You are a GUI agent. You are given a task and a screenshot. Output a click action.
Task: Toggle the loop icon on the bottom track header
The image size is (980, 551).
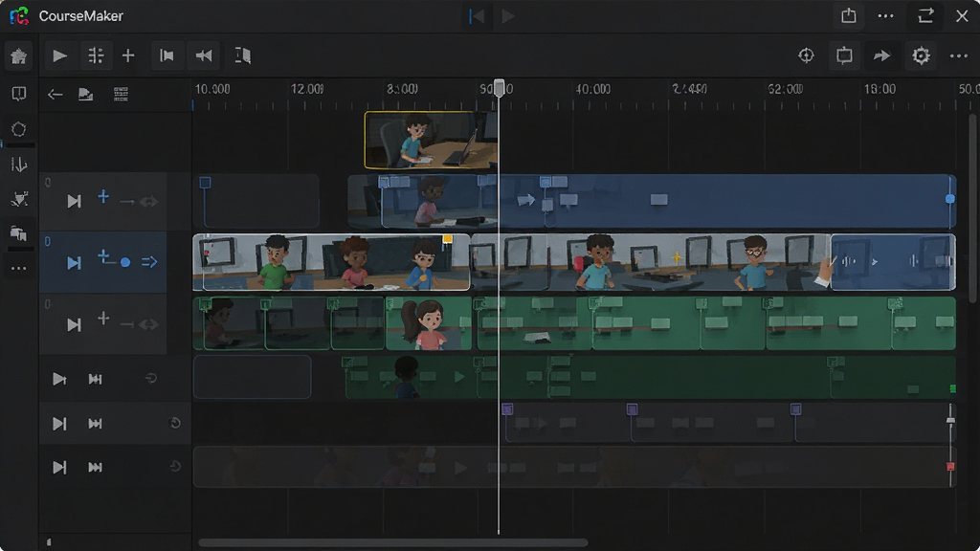[x=175, y=467]
